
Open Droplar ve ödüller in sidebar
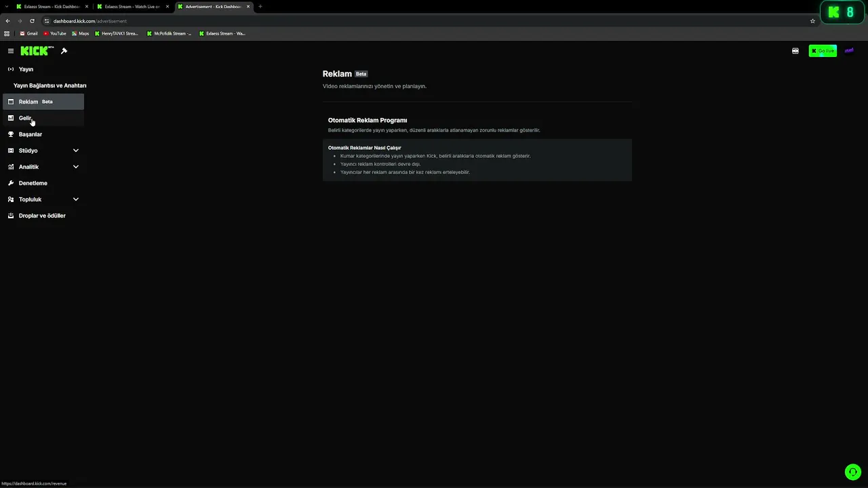pyautogui.click(x=43, y=216)
